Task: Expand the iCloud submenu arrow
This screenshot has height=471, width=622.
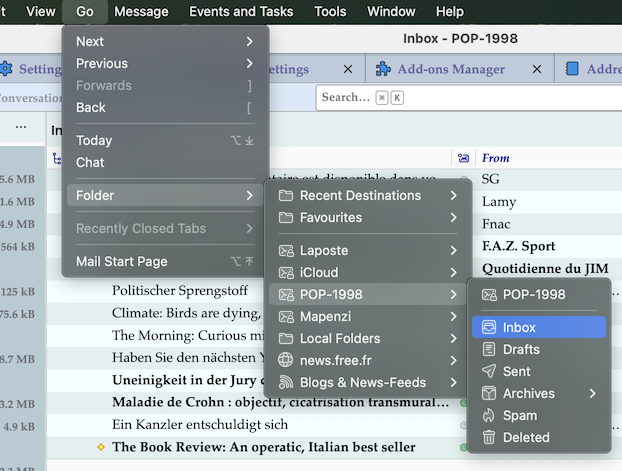Action: pos(454,273)
